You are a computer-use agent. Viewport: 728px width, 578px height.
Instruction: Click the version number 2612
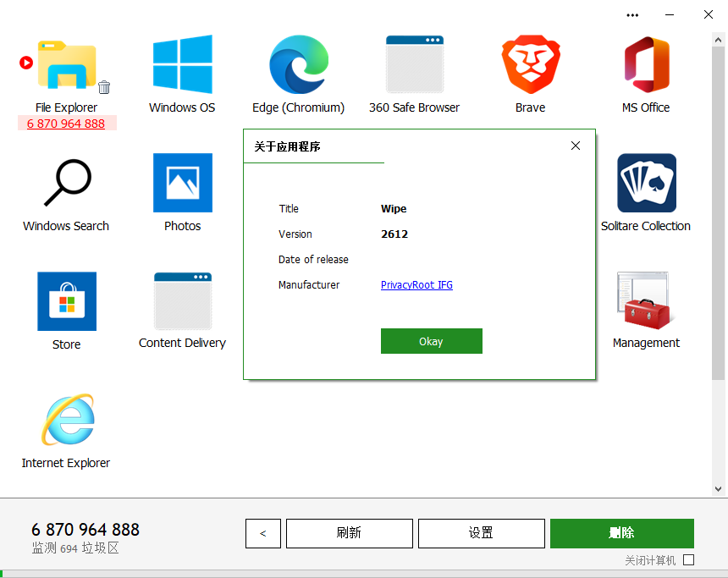(394, 234)
